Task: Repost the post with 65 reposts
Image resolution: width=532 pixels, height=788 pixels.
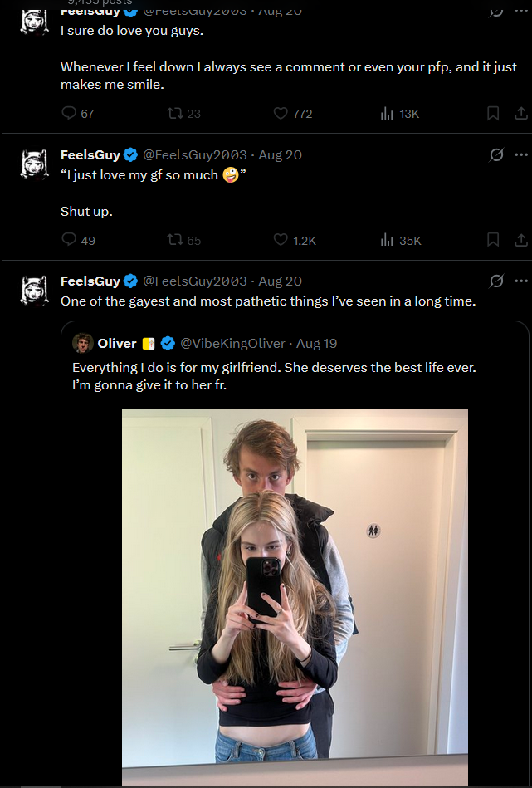Action: pos(175,240)
